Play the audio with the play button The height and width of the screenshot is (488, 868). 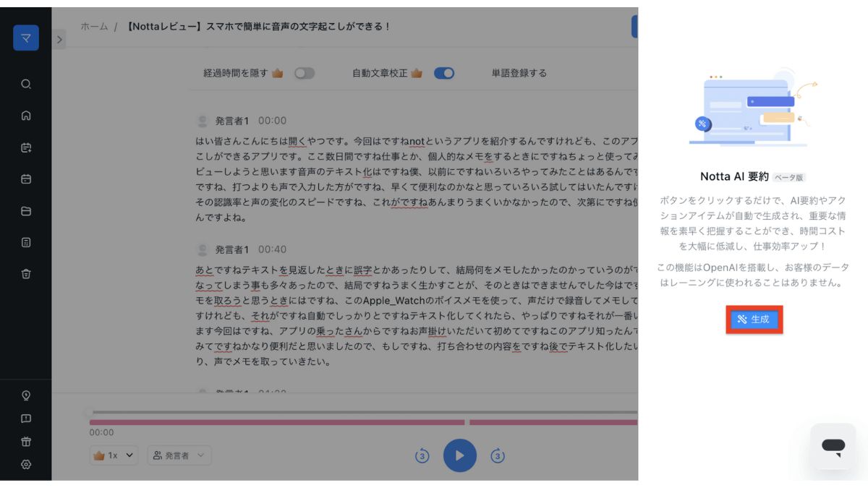pyautogui.click(x=460, y=455)
